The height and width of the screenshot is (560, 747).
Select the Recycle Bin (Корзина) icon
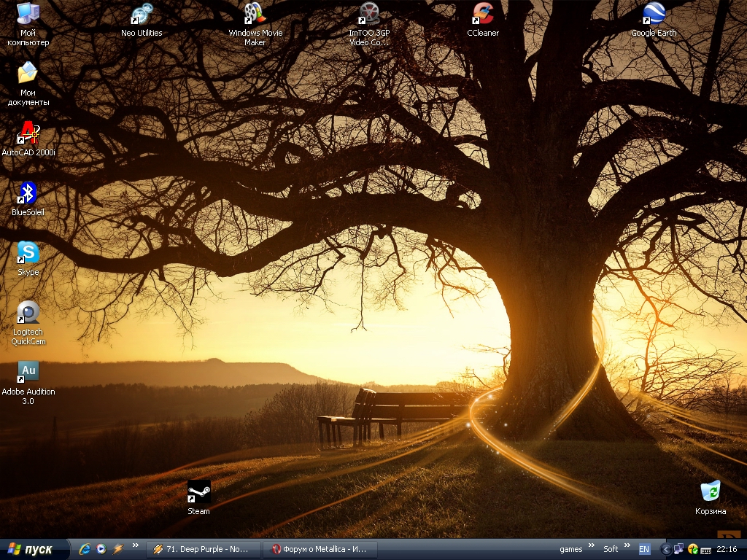710,492
